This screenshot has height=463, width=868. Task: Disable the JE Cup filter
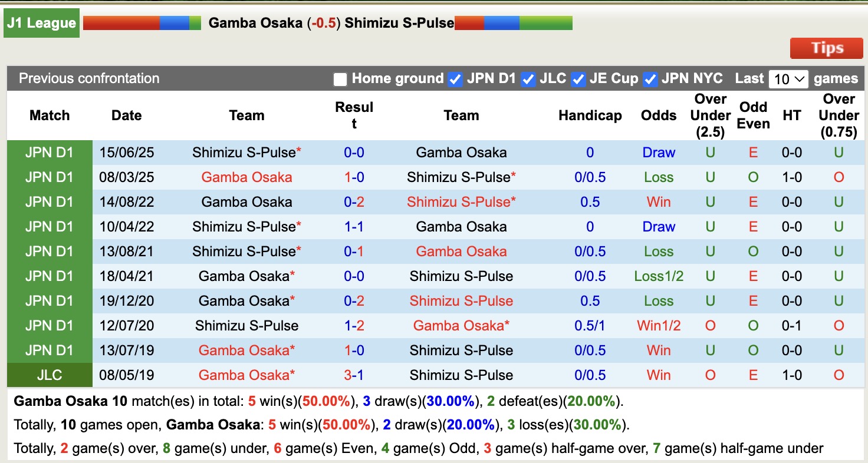tap(578, 78)
